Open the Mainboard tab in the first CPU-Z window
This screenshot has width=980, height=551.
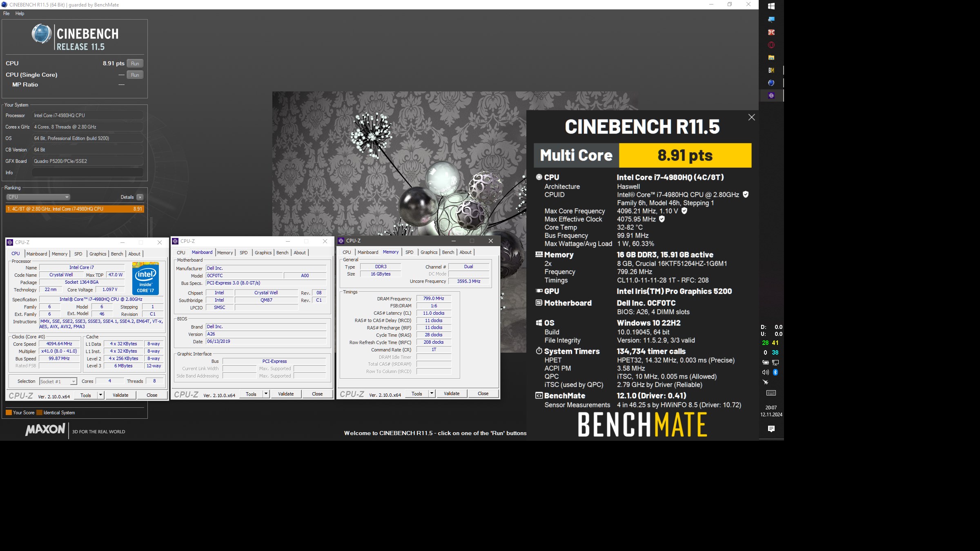37,254
